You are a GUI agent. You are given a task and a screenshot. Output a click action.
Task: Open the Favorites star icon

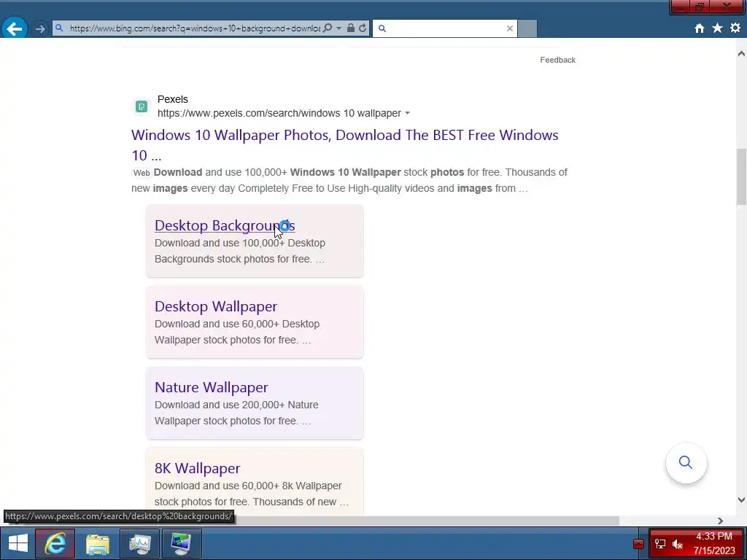coord(717,28)
